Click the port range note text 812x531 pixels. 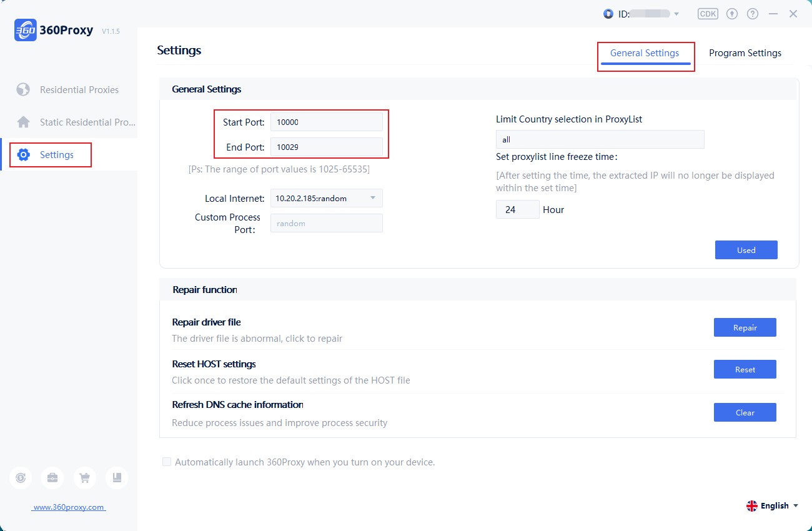(279, 169)
